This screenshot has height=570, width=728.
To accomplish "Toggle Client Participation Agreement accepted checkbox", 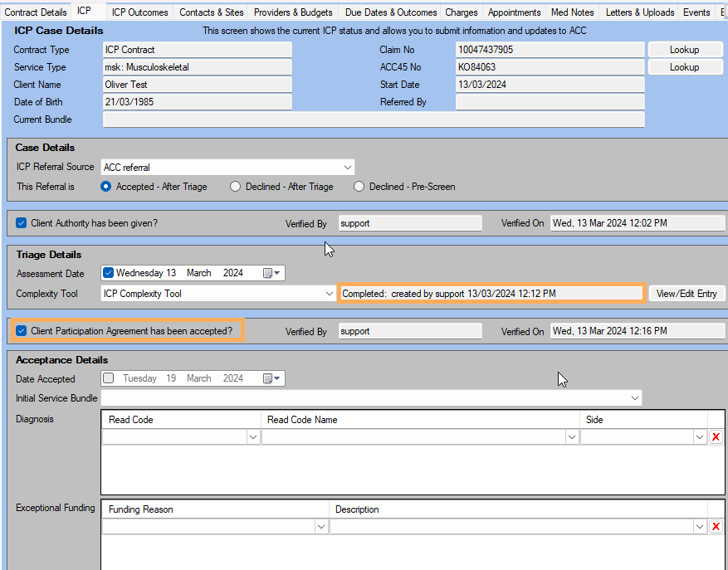I will (22, 331).
